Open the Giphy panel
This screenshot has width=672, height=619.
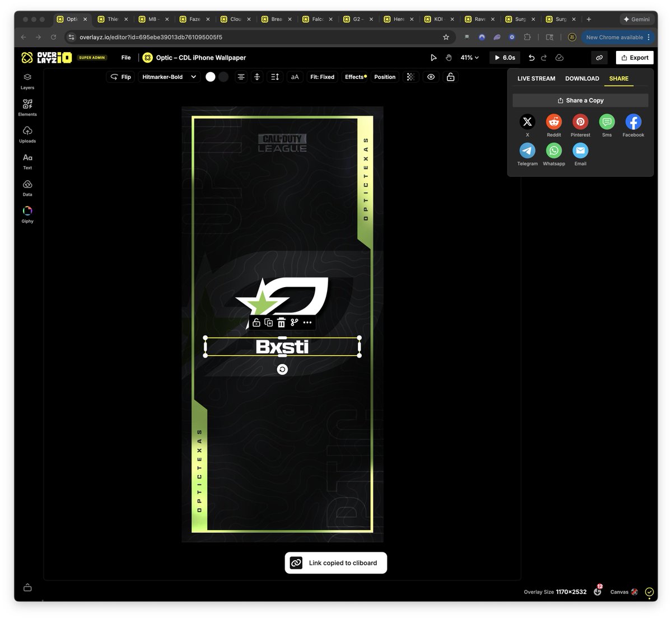coord(27,214)
